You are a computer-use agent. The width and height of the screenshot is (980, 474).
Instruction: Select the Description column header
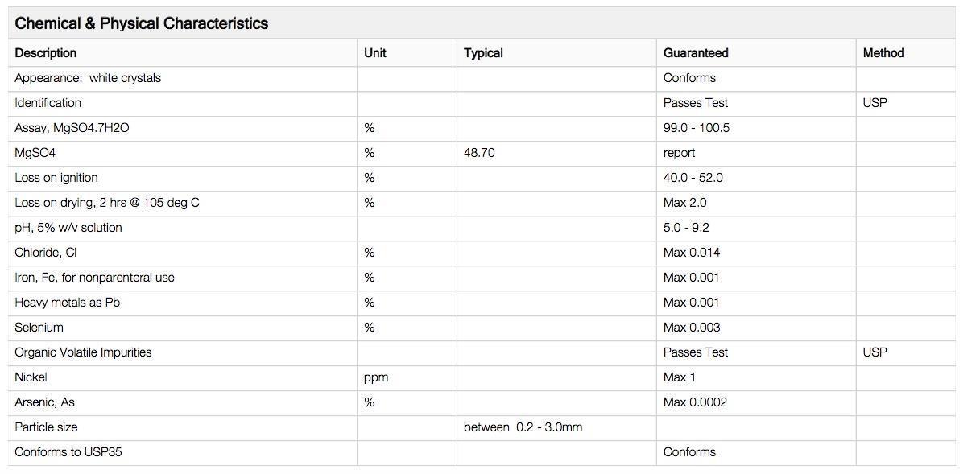click(x=46, y=53)
